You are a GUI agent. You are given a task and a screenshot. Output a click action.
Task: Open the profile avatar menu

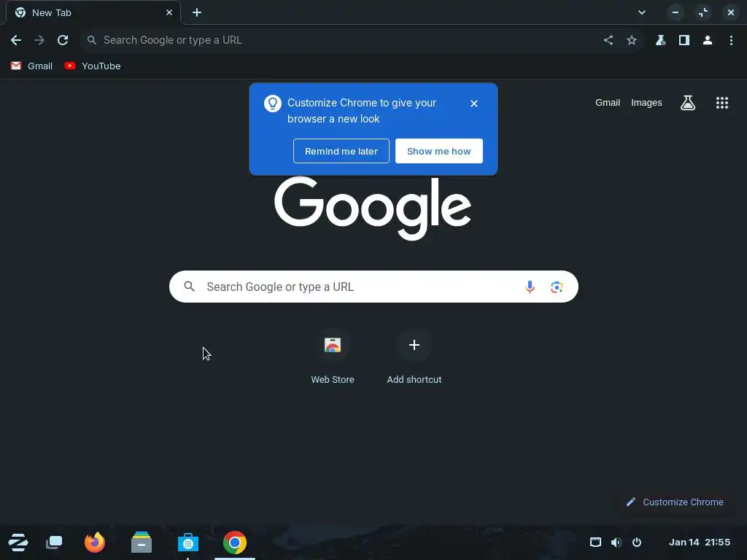(708, 40)
